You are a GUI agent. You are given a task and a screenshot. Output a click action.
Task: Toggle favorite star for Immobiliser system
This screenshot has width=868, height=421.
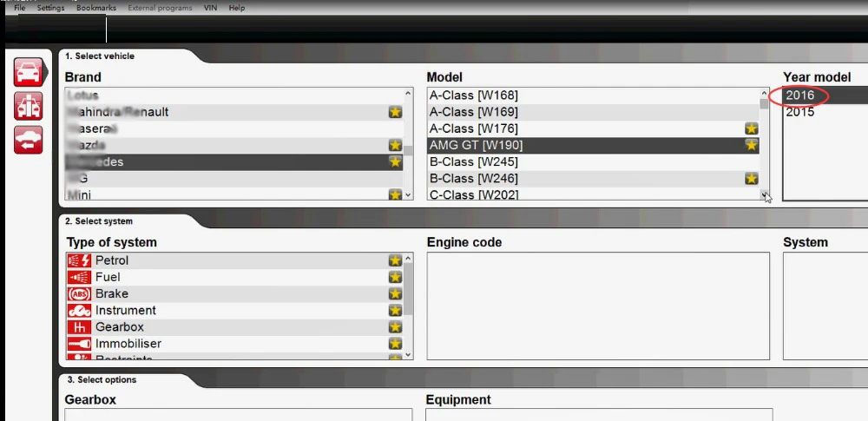395,344
